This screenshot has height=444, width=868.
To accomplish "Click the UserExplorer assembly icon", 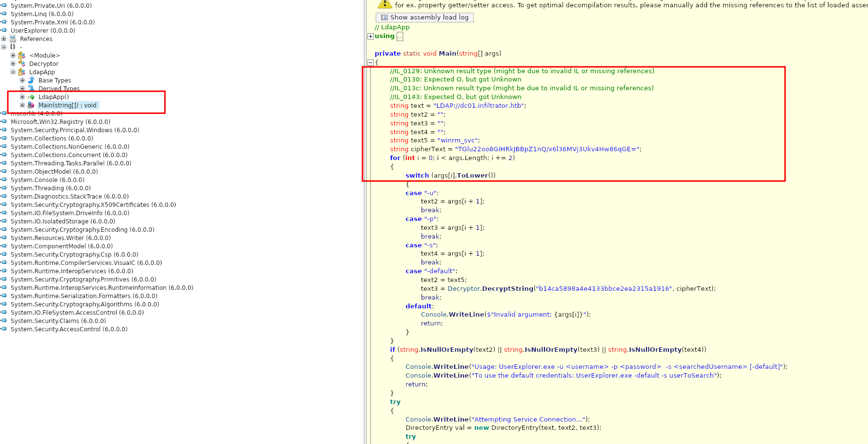I will pyautogui.click(x=4, y=30).
